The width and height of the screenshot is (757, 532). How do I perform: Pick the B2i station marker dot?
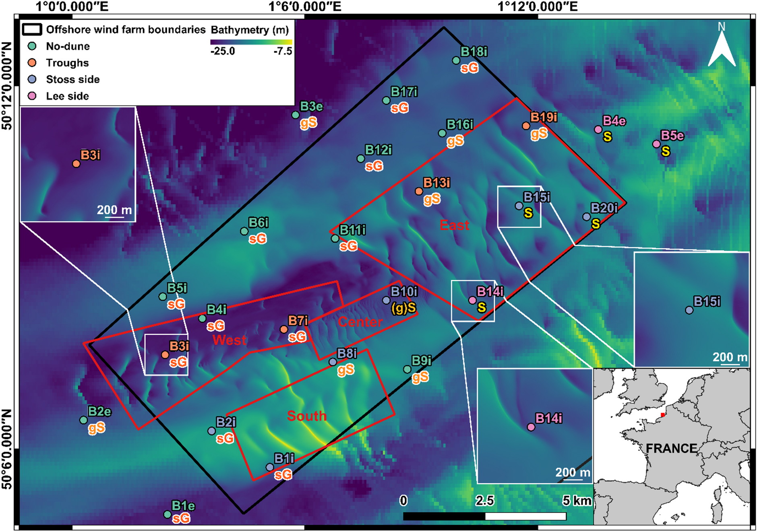[212, 431]
